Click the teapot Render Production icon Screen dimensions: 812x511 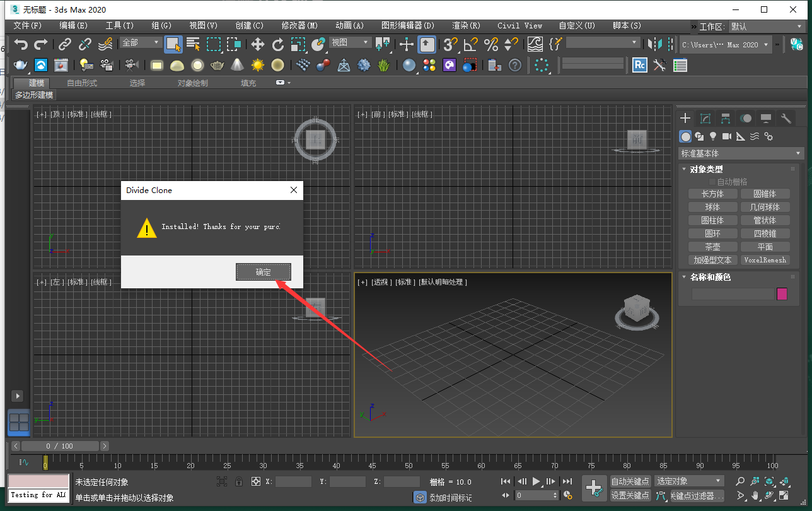(21, 65)
